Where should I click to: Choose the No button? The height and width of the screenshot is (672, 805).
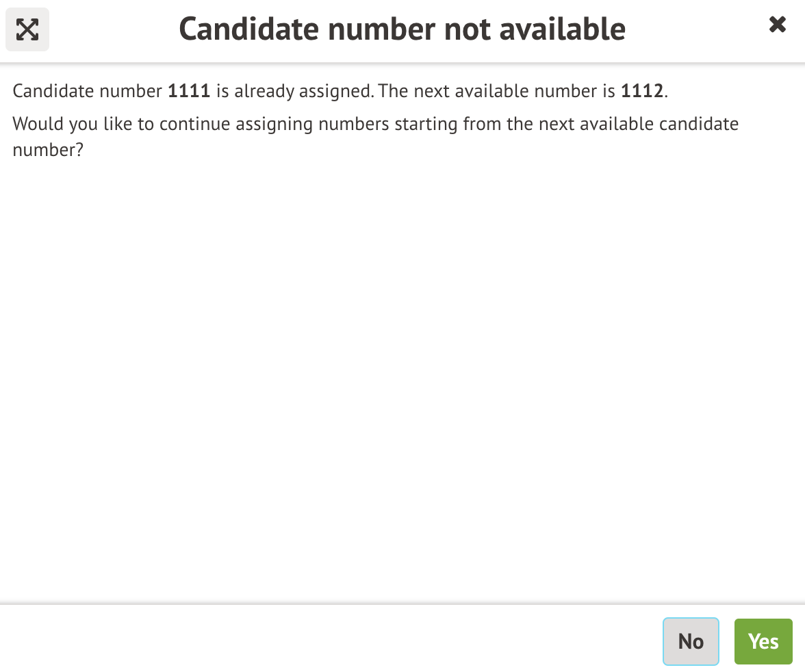point(691,641)
